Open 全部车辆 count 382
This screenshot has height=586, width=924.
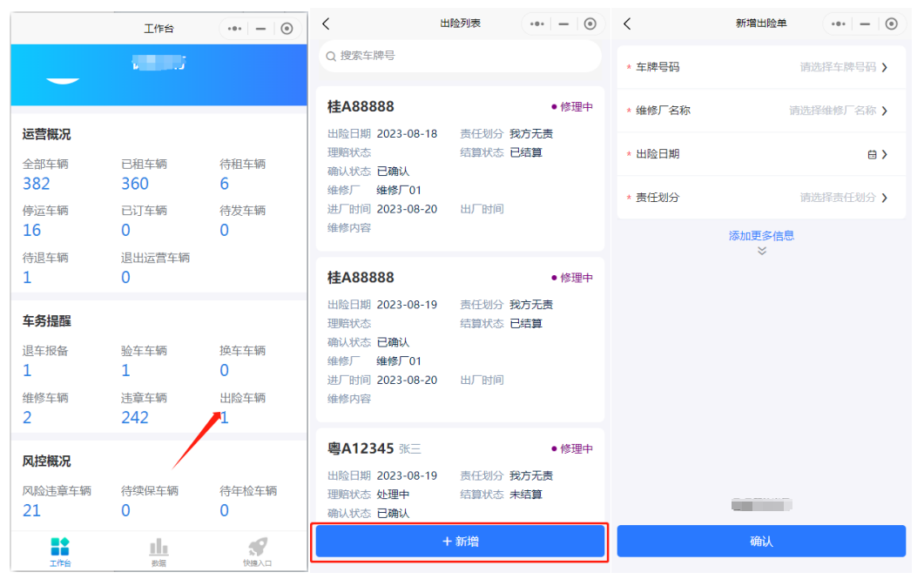[x=37, y=184]
